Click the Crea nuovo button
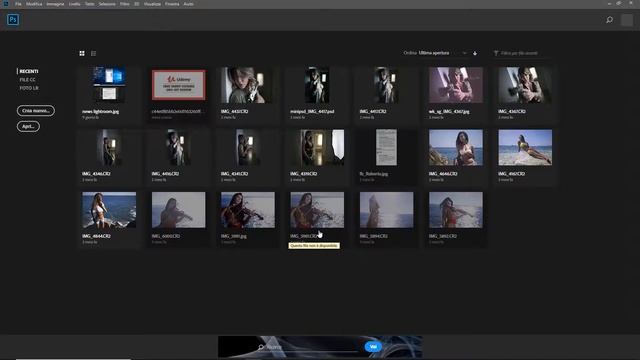The height and width of the screenshot is (360, 640). 36,111
